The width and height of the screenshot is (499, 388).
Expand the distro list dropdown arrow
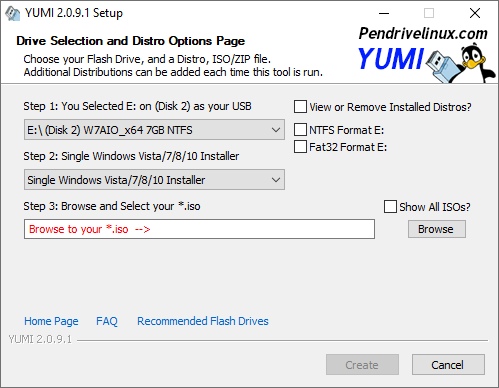click(276, 180)
